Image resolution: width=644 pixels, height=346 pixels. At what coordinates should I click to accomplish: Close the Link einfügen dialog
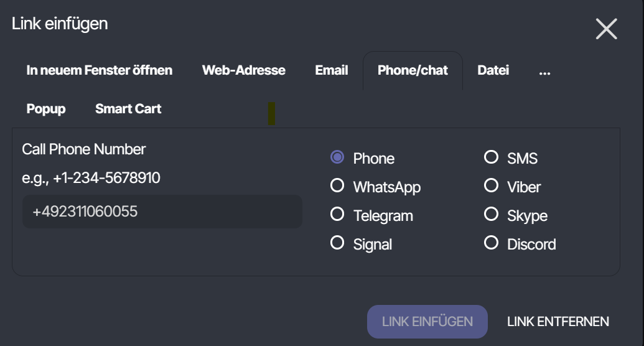(606, 29)
